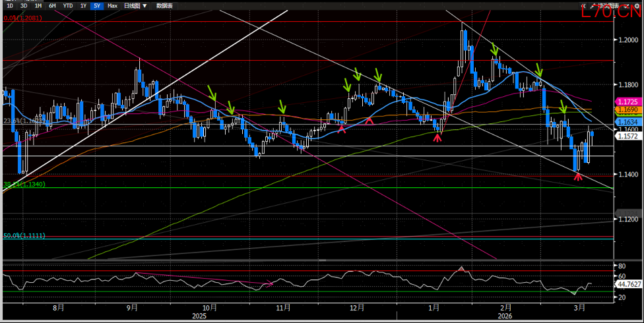Screen dimensions: 644x323
Task: Click the RSI value label 44.7627
Action: 628,284
